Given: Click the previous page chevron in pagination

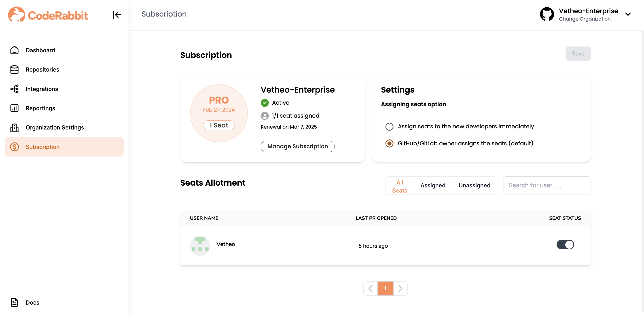Looking at the screenshot, I should pyautogui.click(x=370, y=288).
